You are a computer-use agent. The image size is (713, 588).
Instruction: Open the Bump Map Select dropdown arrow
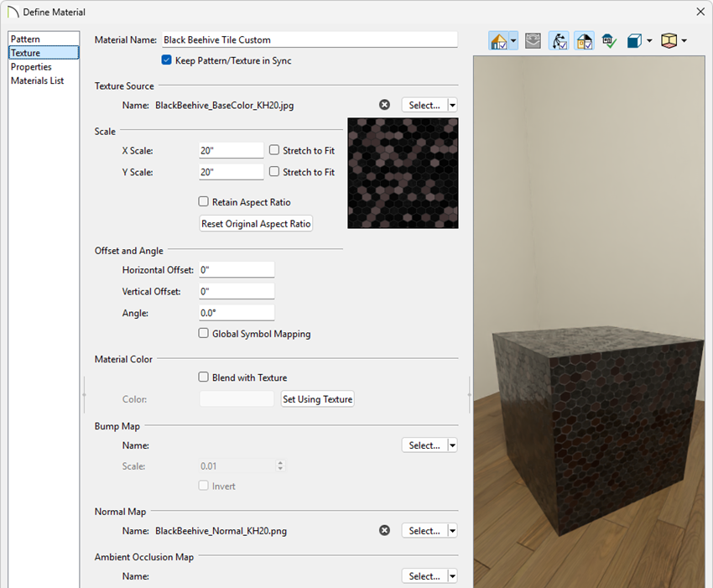pos(452,445)
